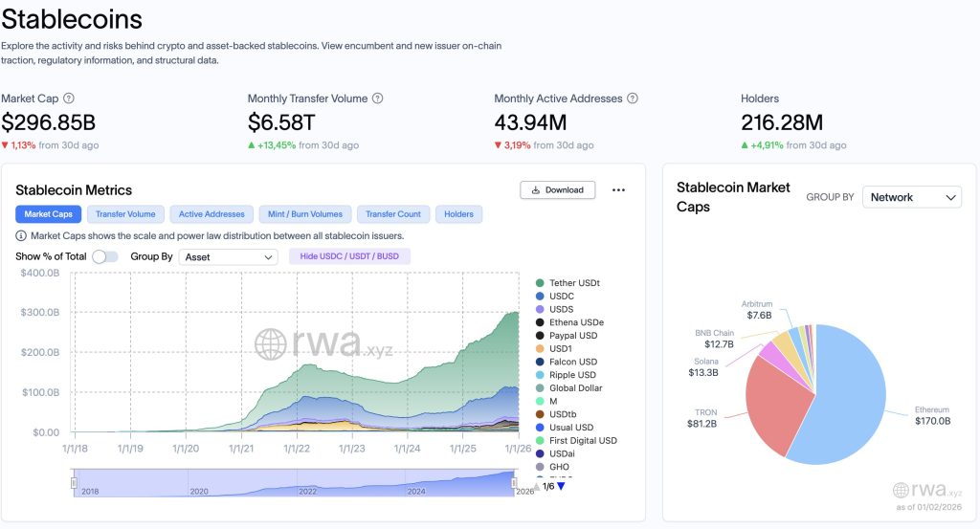Image resolution: width=980 pixels, height=529 pixels.
Task: Switch to the Transfer Volume tab
Action: point(126,214)
